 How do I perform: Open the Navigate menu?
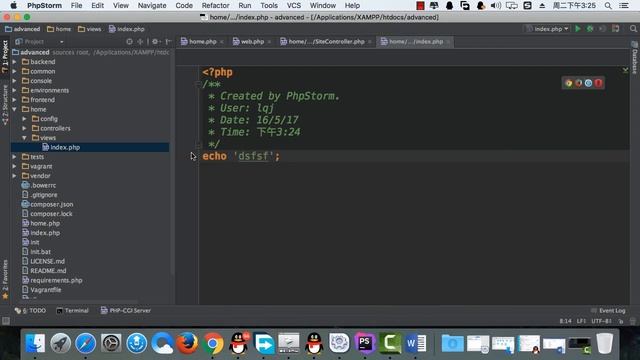coord(152,6)
